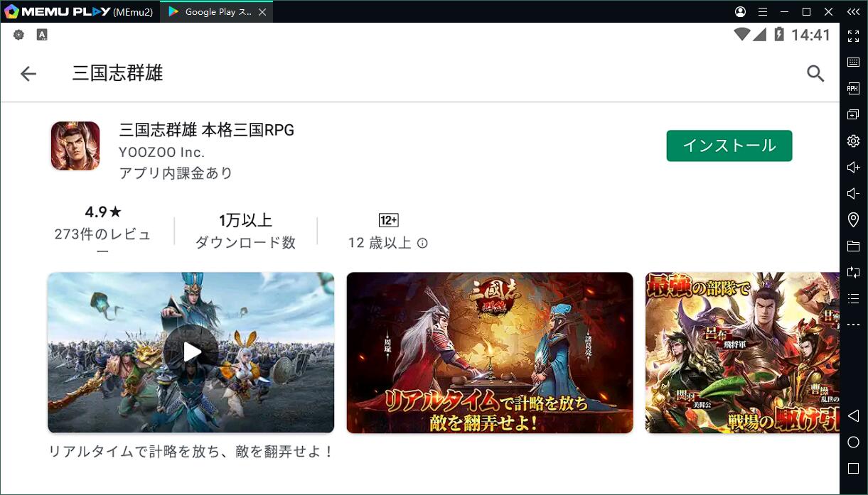Open shared folders from the sidebar
The width and height of the screenshot is (868, 495).
tap(852, 246)
